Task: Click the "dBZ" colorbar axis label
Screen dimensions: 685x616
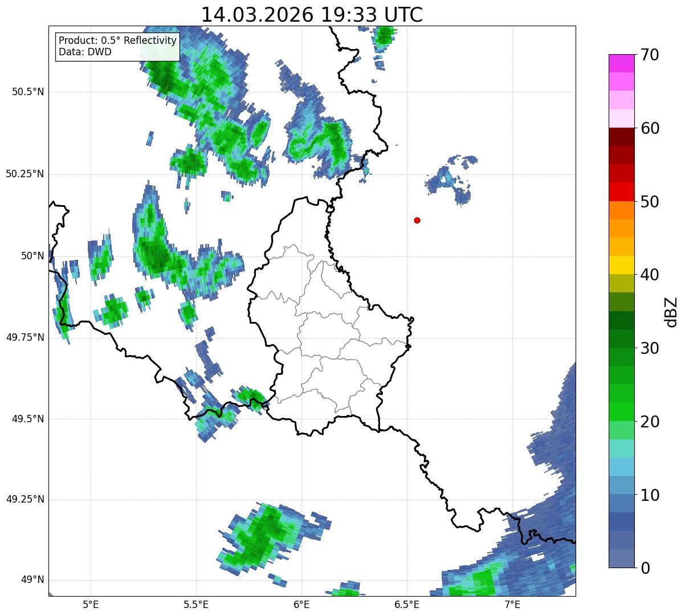Action: (x=671, y=311)
